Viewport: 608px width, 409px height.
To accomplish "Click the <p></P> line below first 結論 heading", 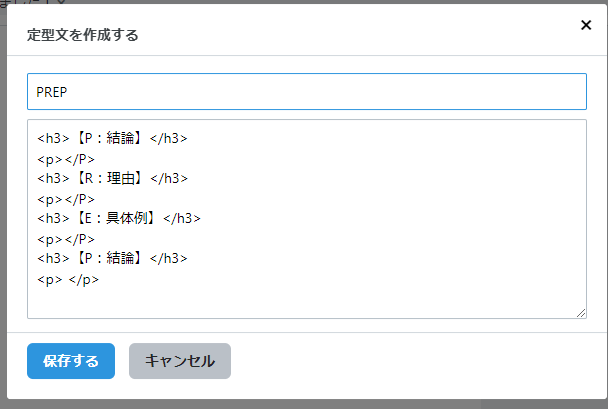I will [66, 159].
